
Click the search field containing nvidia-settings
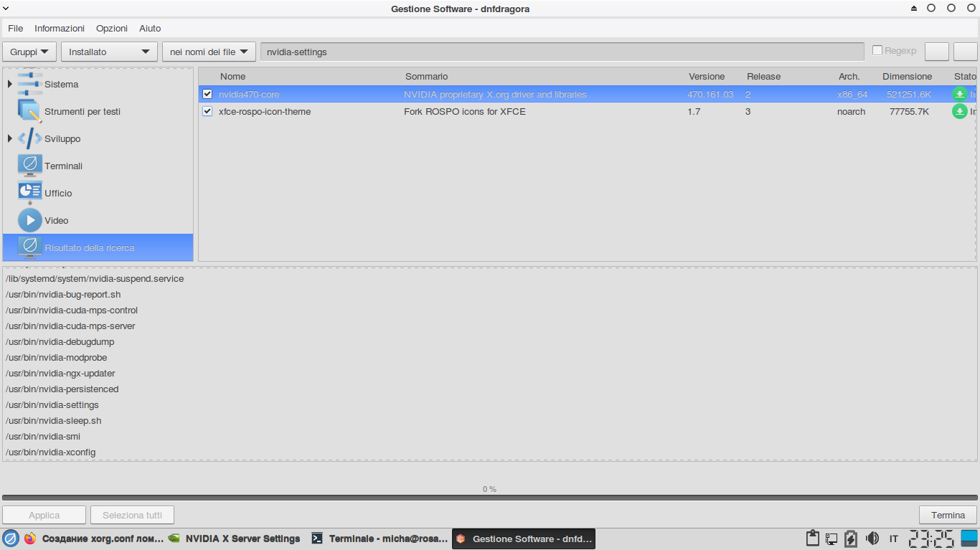562,52
